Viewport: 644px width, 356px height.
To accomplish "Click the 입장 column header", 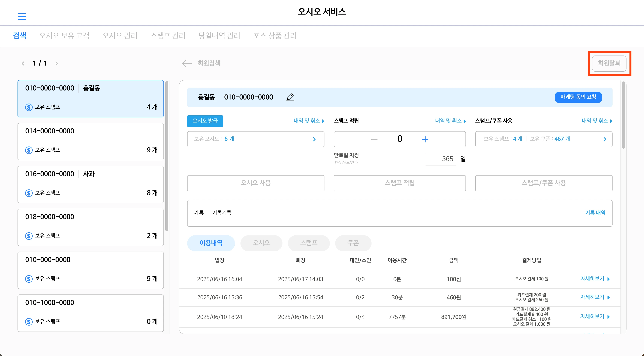I will click(x=220, y=260).
